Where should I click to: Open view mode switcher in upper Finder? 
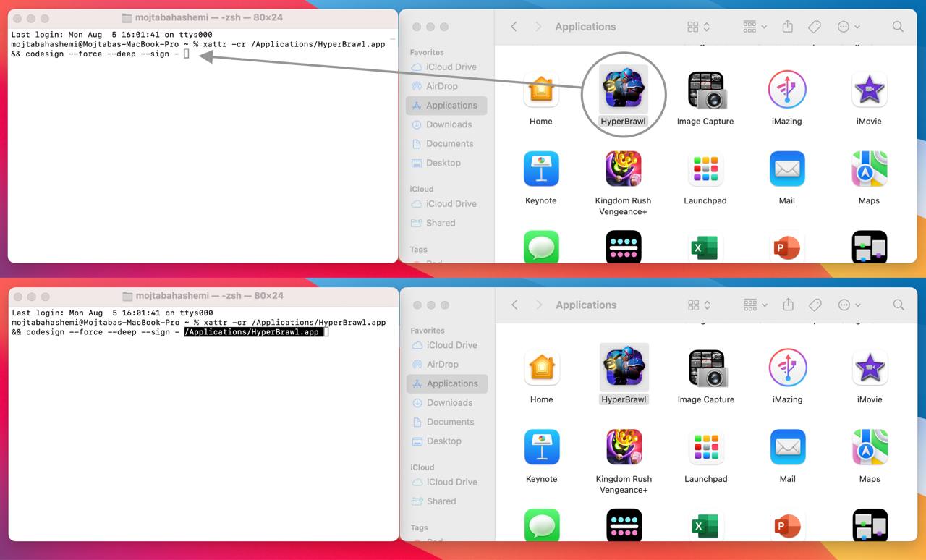click(698, 27)
